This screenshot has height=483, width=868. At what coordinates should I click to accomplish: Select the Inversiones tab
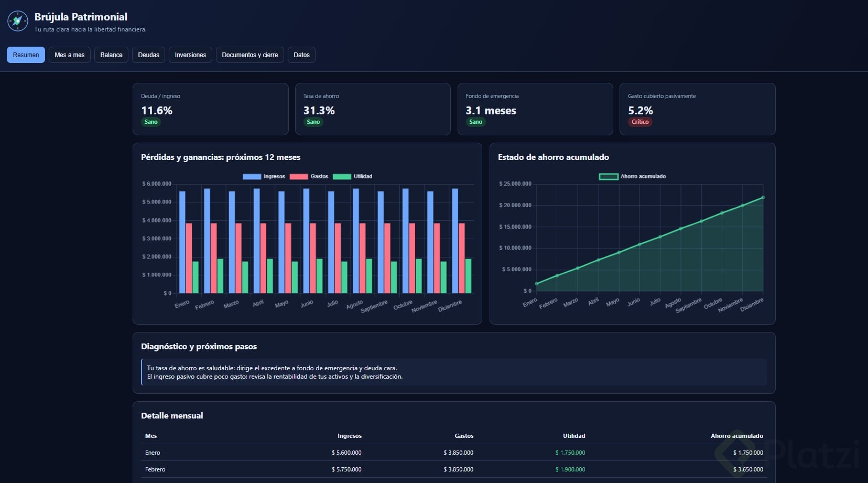190,55
